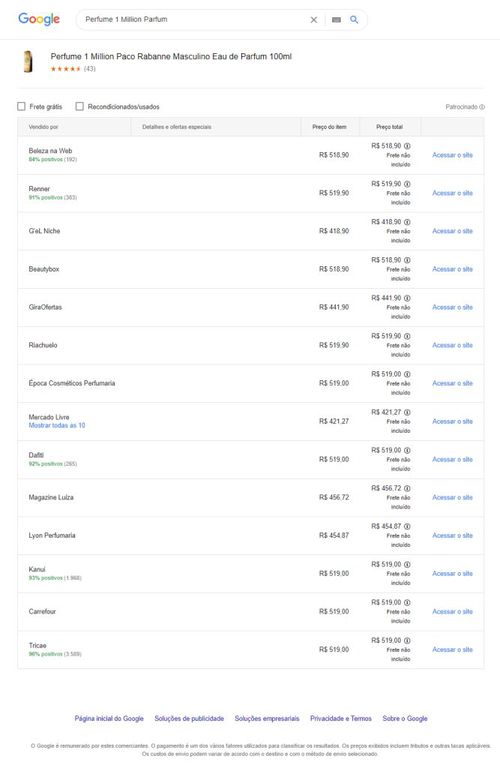This screenshot has width=500, height=768.
Task: Click the Google logo
Action: pyautogui.click(x=39, y=19)
